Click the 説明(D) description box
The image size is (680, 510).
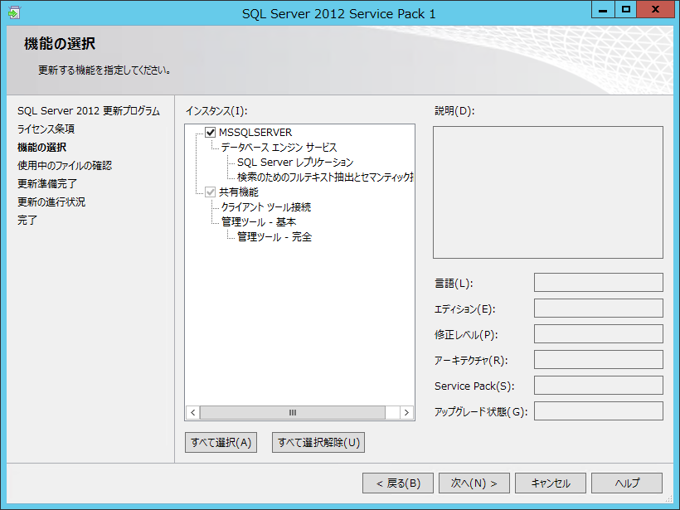(548, 193)
